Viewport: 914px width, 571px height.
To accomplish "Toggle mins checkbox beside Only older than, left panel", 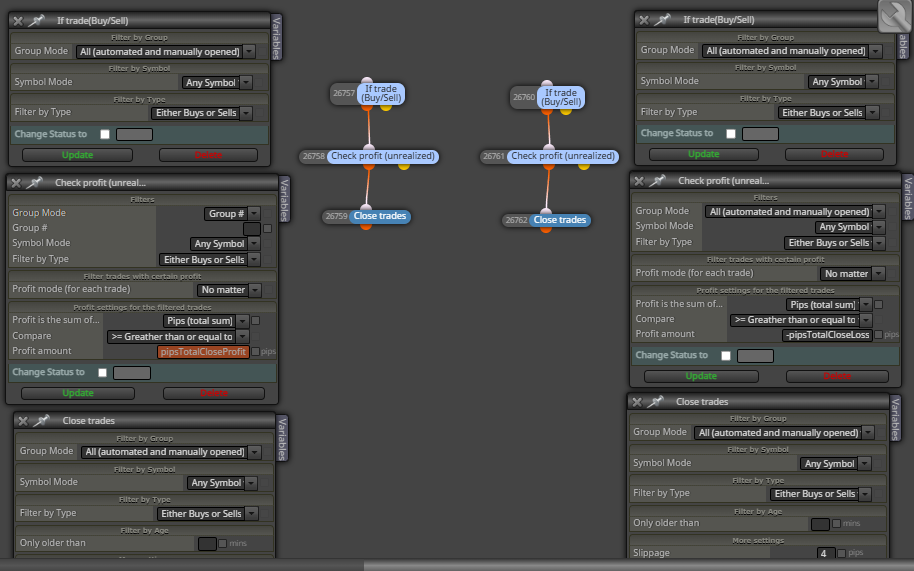I will [222, 543].
